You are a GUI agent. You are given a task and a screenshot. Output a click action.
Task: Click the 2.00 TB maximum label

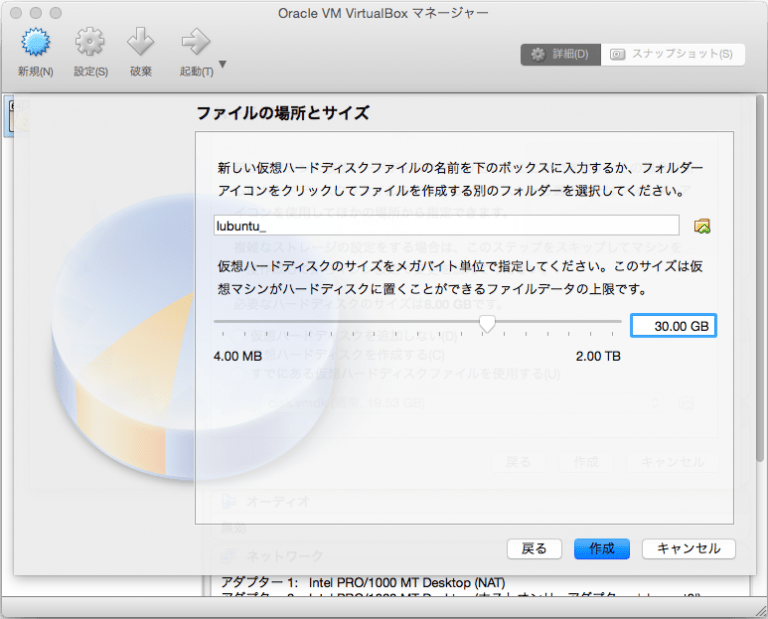click(x=598, y=356)
